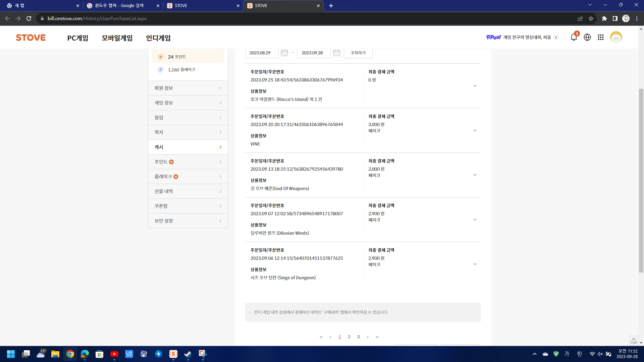The image size is (644, 362).
Task: Bookmark this page with the star icon
Action: [591, 18]
